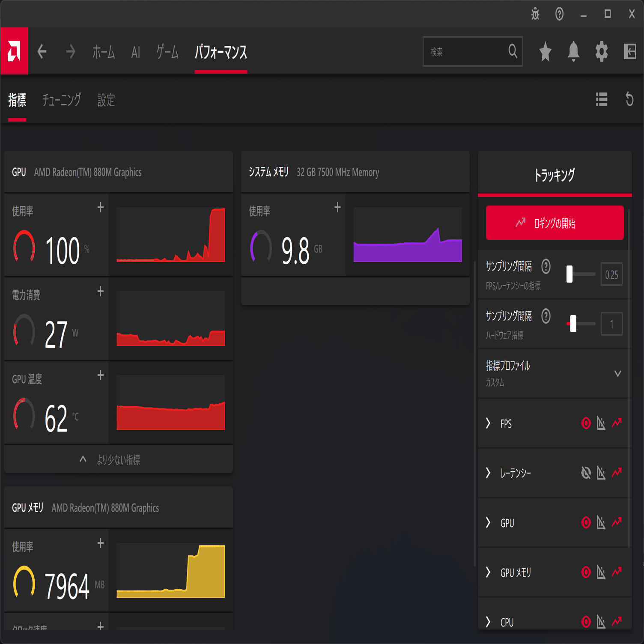
Task: Expand the FPS tracking section
Action: point(488,423)
